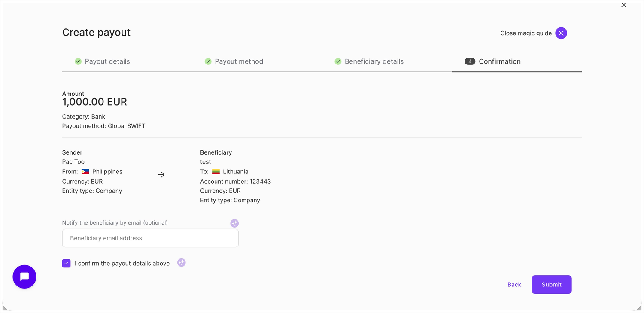The width and height of the screenshot is (644, 313).
Task: Uncheck I confirm the payout details
Action: (x=66, y=263)
